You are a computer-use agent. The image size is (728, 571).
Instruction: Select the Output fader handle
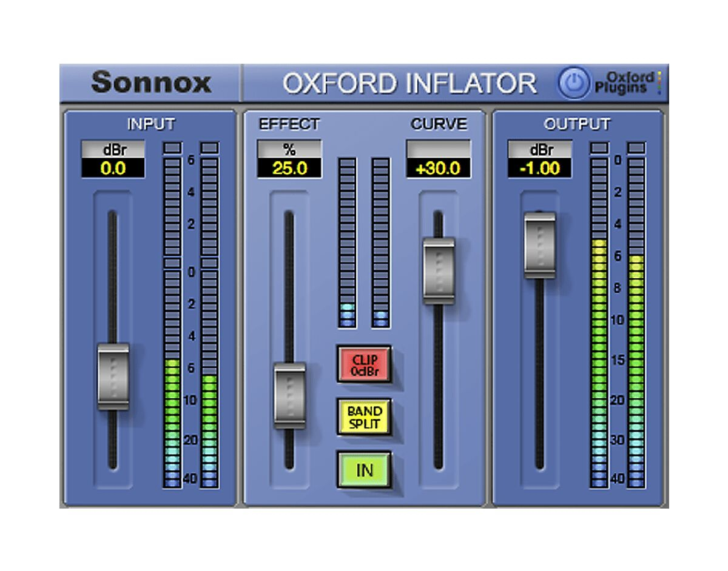click(540, 245)
